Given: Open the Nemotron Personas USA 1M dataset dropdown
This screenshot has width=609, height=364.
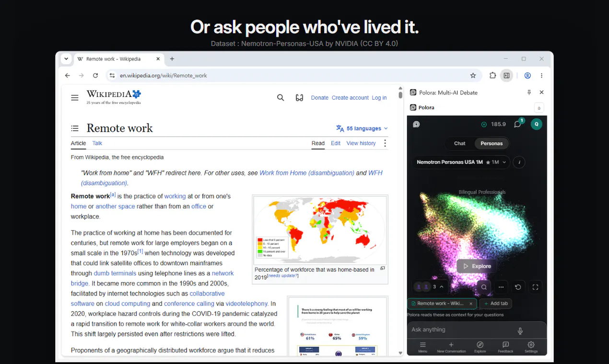Looking at the screenshot, I should coord(461,162).
